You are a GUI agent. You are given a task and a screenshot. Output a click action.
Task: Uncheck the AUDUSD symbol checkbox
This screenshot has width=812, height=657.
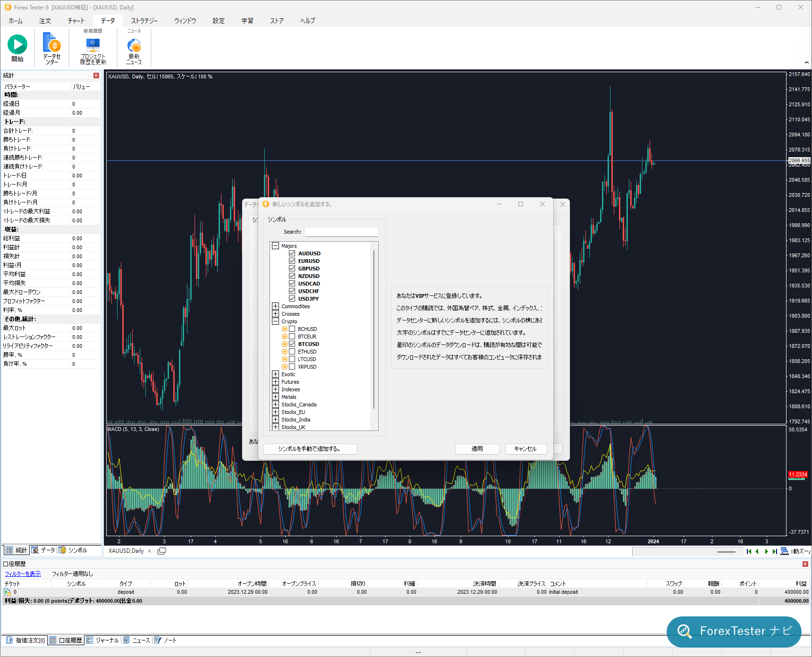(292, 253)
